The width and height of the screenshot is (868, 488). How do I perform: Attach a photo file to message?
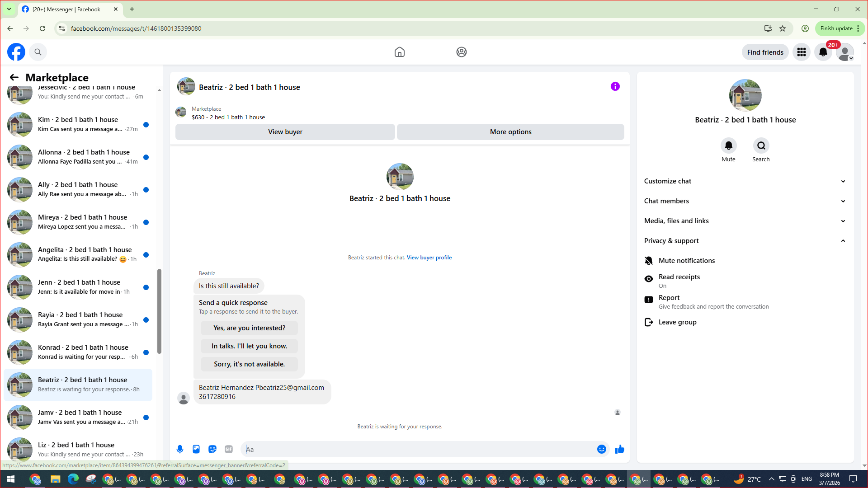[196, 449]
